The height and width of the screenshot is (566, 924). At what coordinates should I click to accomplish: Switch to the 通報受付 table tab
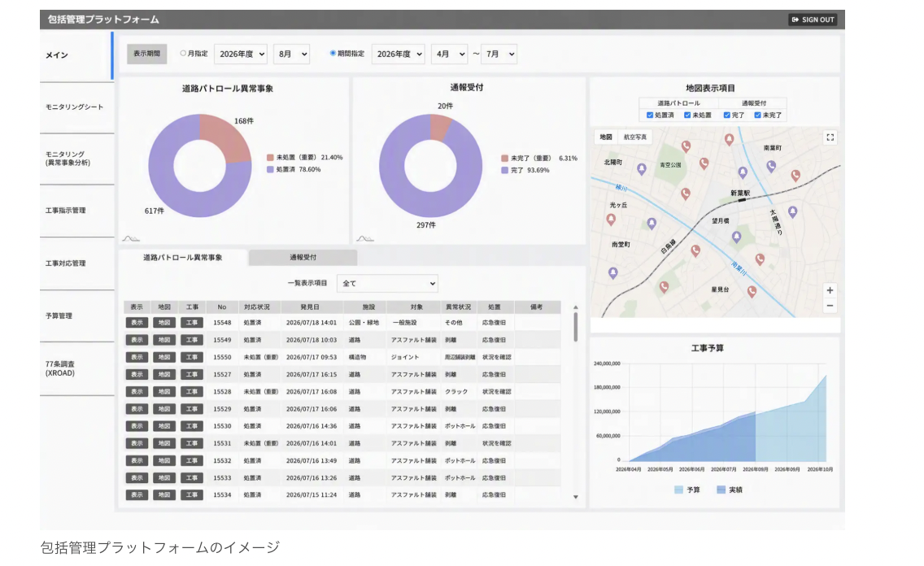[303, 257]
